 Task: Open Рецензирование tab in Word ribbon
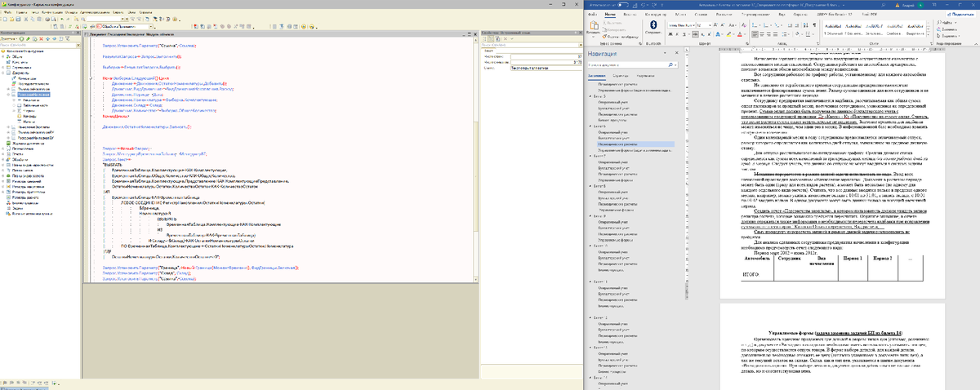click(756, 15)
